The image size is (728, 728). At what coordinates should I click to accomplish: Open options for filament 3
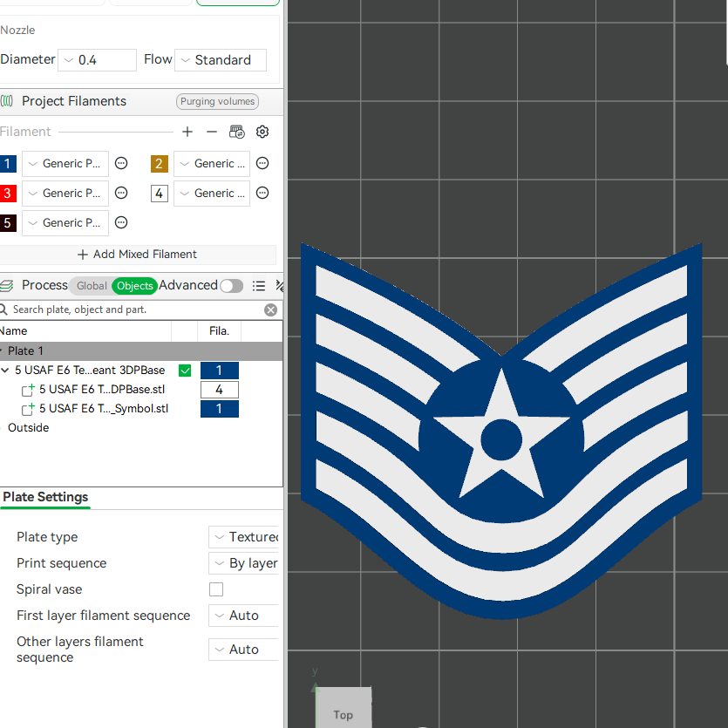(x=121, y=194)
